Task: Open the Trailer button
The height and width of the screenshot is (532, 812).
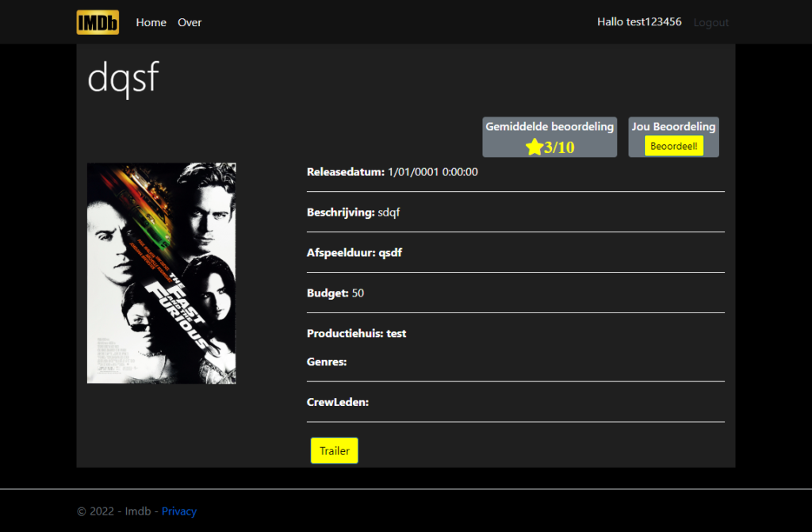Action: [x=334, y=450]
